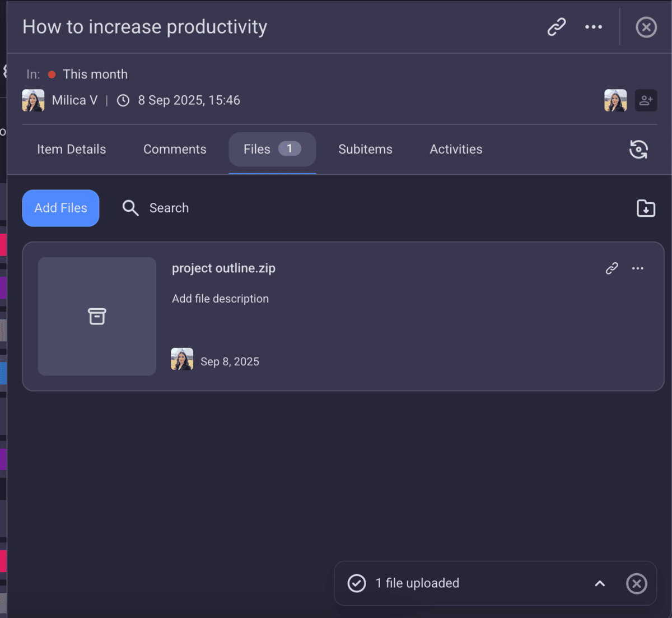
Task: Click Add file description text
Action: pyautogui.click(x=220, y=299)
